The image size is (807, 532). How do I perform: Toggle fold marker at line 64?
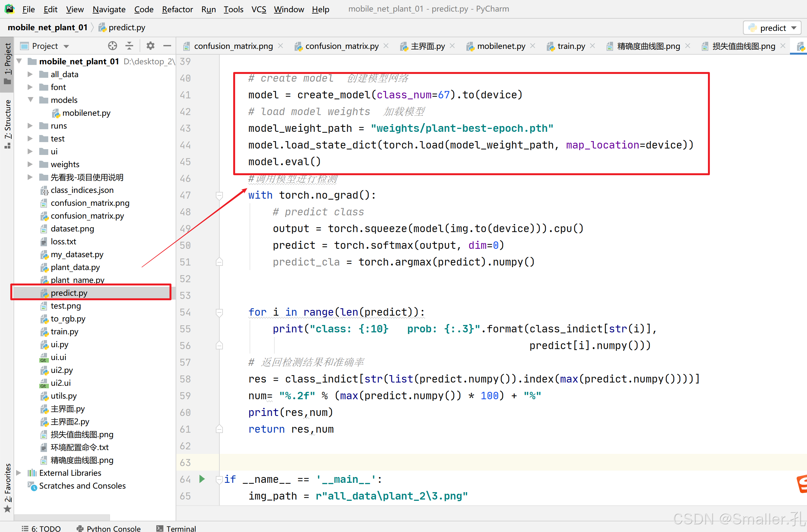point(219,479)
